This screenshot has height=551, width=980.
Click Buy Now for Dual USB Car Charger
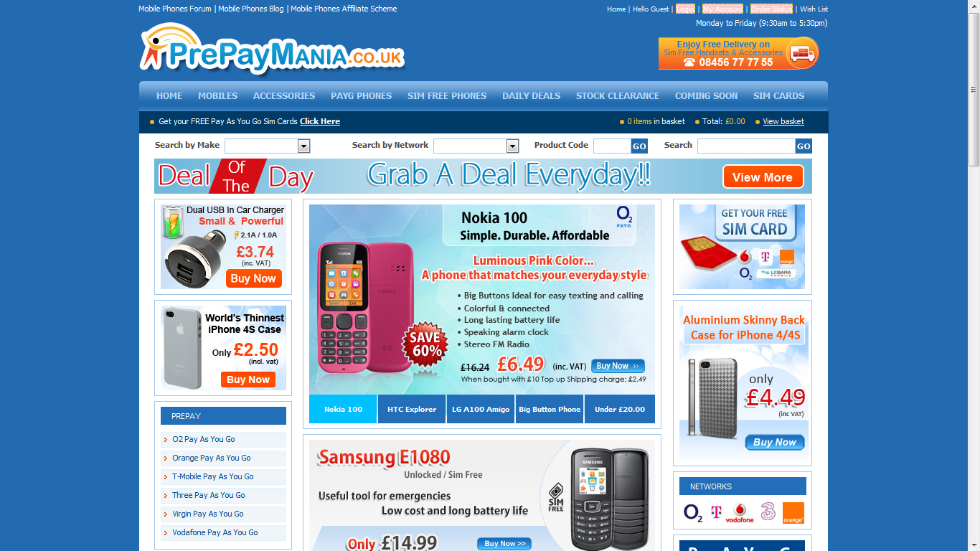pyautogui.click(x=254, y=278)
